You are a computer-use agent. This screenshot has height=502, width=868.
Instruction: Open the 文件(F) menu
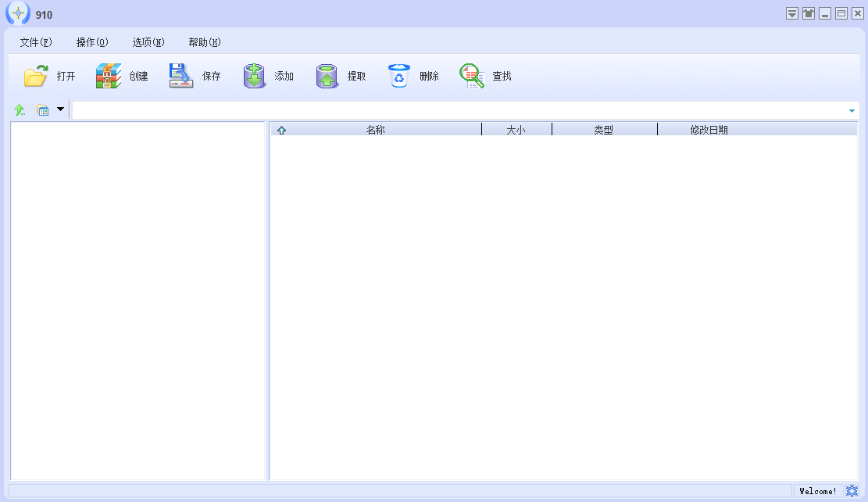pyautogui.click(x=36, y=42)
